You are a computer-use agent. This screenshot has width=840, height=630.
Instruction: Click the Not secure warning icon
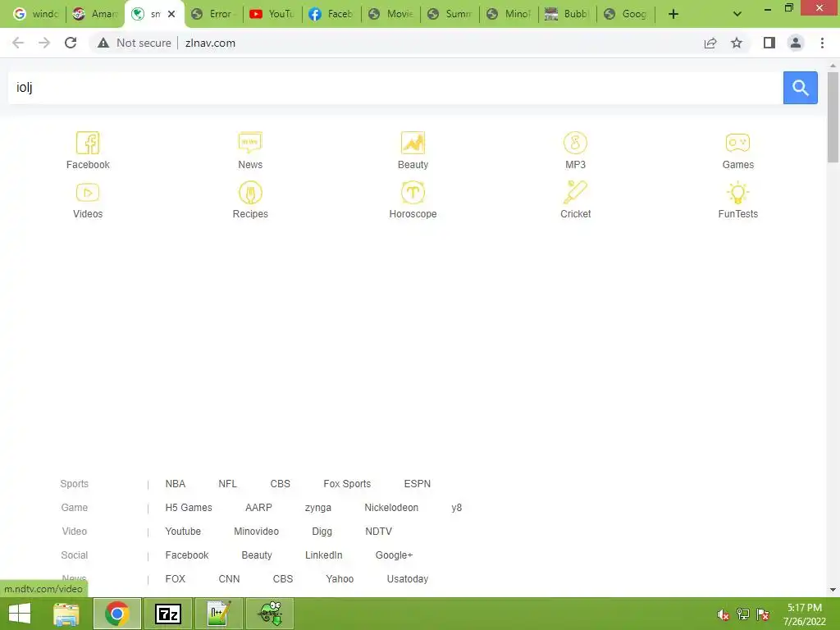pyautogui.click(x=103, y=43)
